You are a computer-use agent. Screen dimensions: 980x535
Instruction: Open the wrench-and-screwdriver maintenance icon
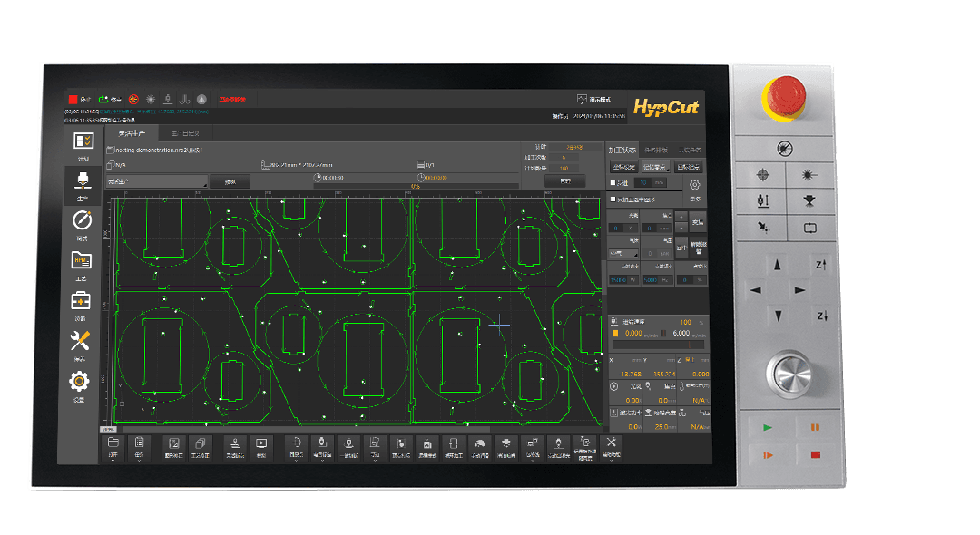click(81, 341)
